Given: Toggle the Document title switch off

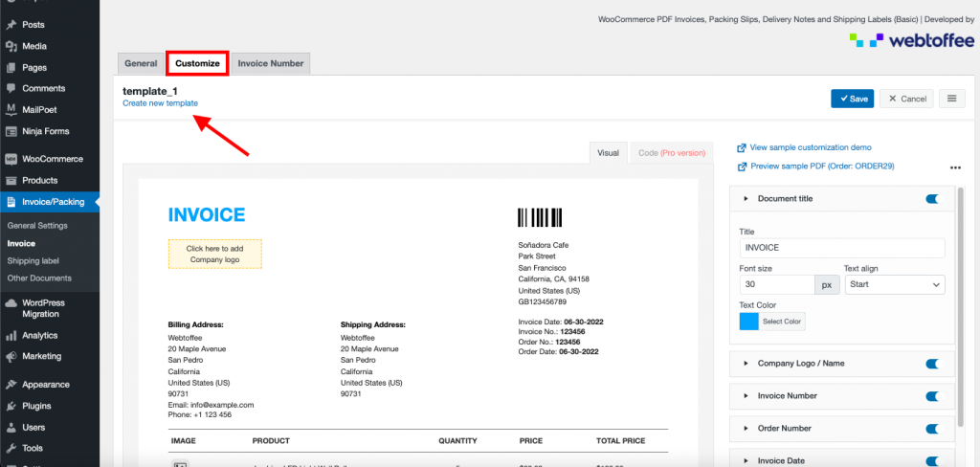Looking at the screenshot, I should coord(933,199).
